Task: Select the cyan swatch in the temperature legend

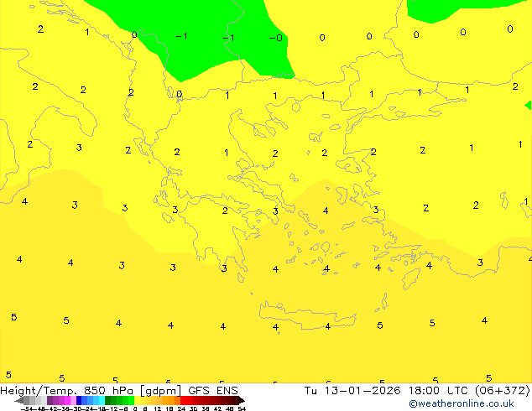Action: (102, 400)
